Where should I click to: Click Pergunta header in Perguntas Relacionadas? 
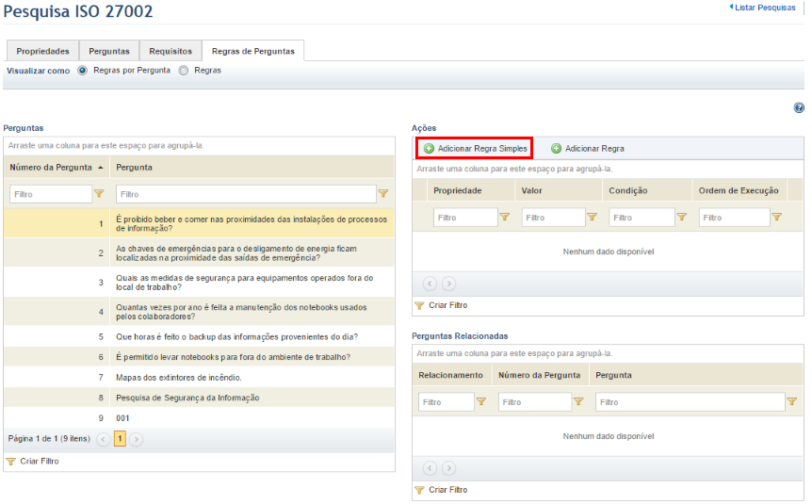696,375
